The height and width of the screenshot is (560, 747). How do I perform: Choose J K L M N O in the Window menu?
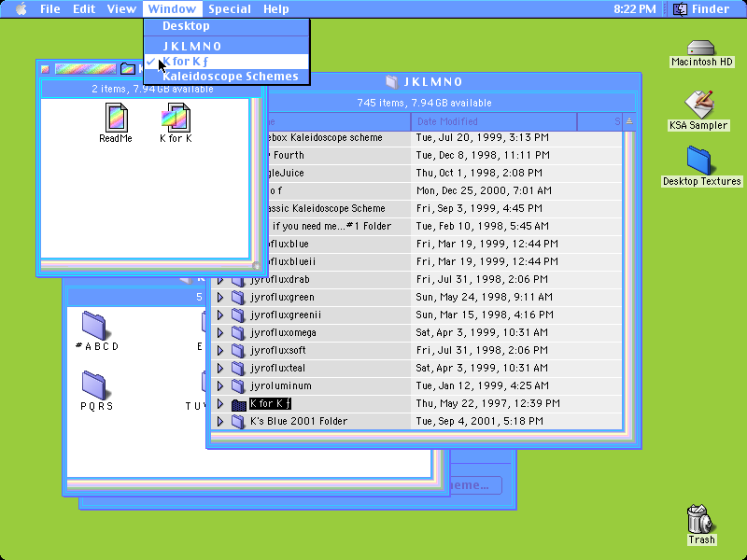(x=227, y=46)
